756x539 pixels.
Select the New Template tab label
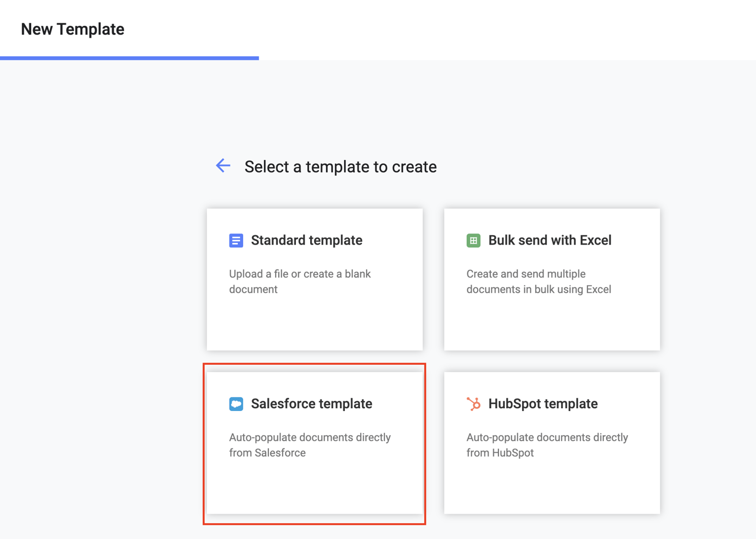(x=72, y=29)
